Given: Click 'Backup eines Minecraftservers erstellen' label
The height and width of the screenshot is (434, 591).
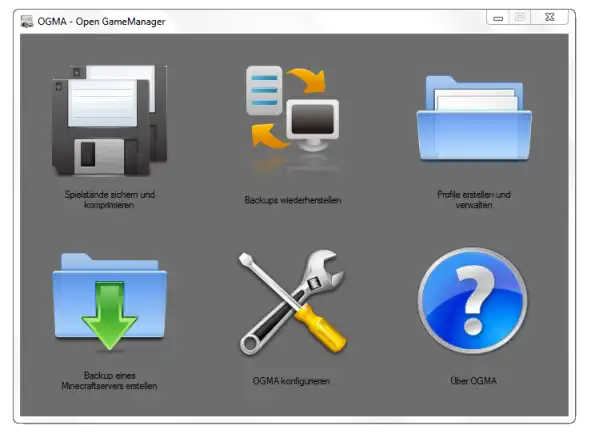Looking at the screenshot, I should (109, 381).
